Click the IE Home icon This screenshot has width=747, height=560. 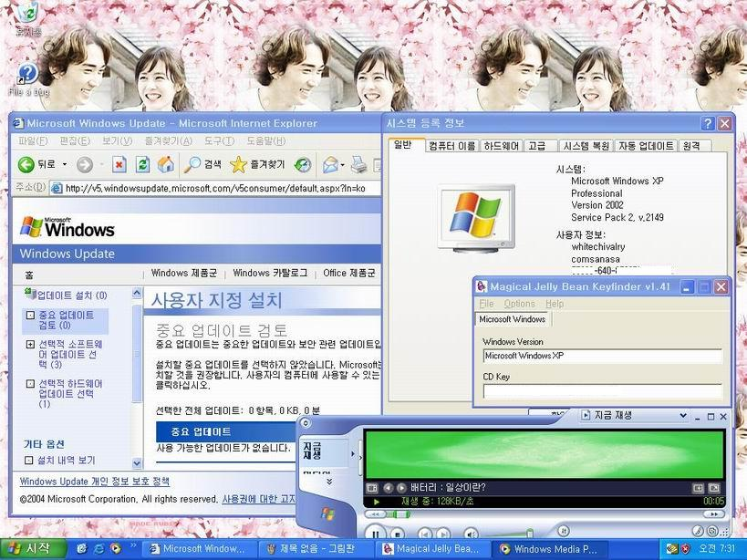click(166, 165)
